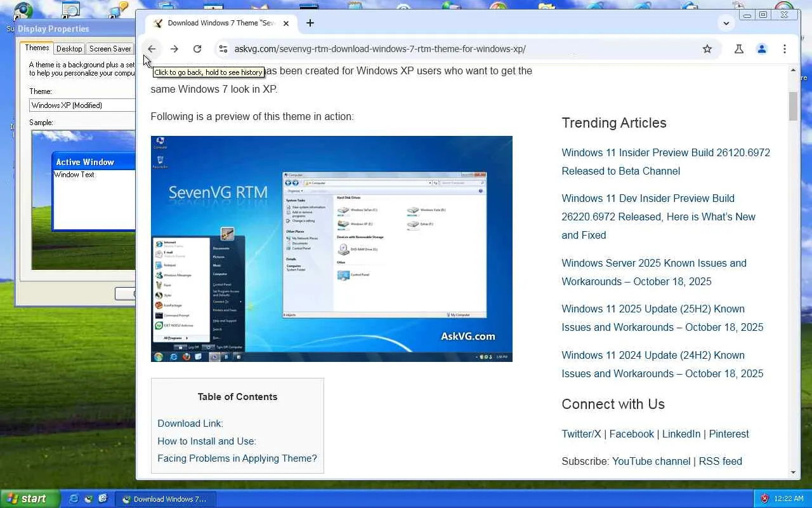
Task: Expand the tab search dropdown
Action: [x=726, y=23]
